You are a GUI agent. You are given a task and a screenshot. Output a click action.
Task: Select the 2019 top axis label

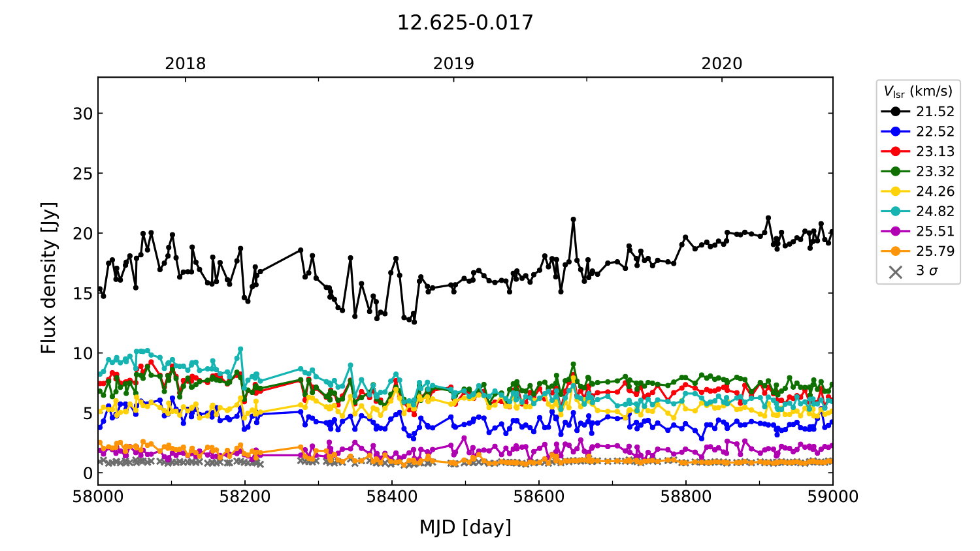coord(453,64)
